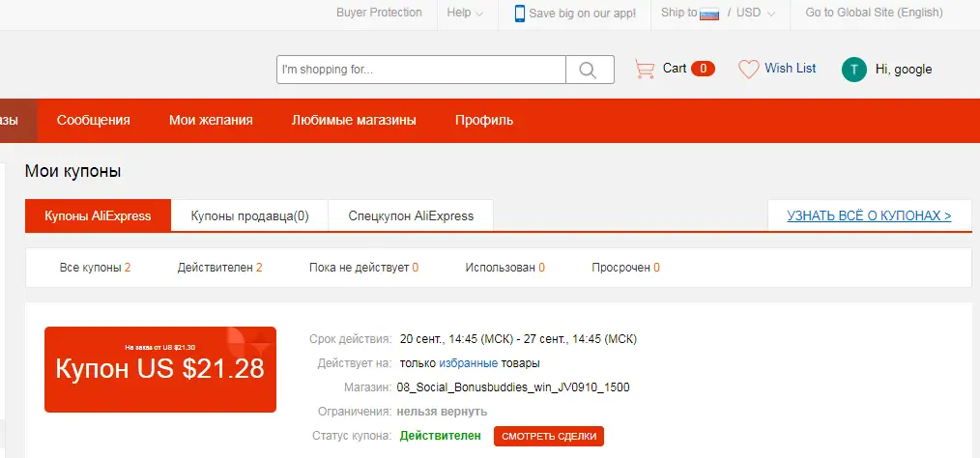Click the избранные link
The width and height of the screenshot is (980, 458).
[x=468, y=363]
